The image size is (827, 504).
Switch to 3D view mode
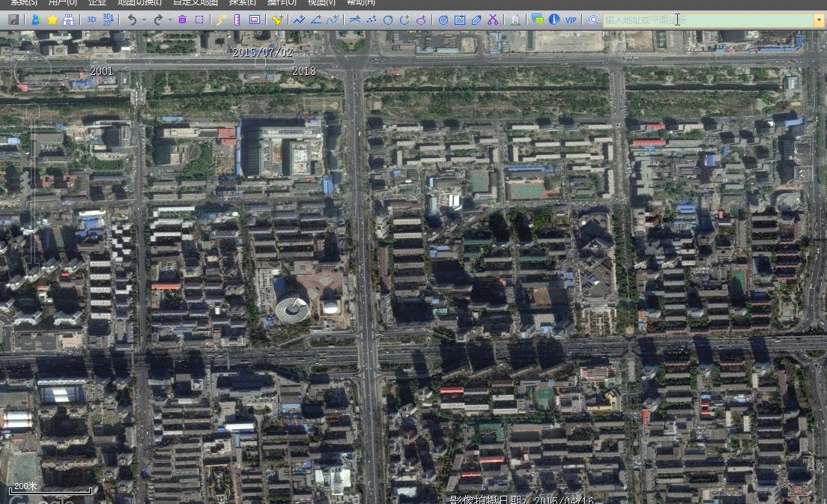[91, 20]
